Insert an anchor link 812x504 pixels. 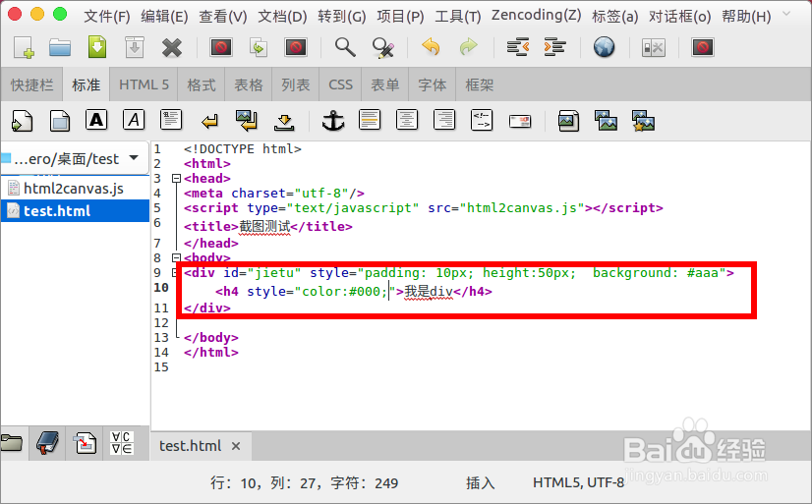pyautogui.click(x=333, y=121)
